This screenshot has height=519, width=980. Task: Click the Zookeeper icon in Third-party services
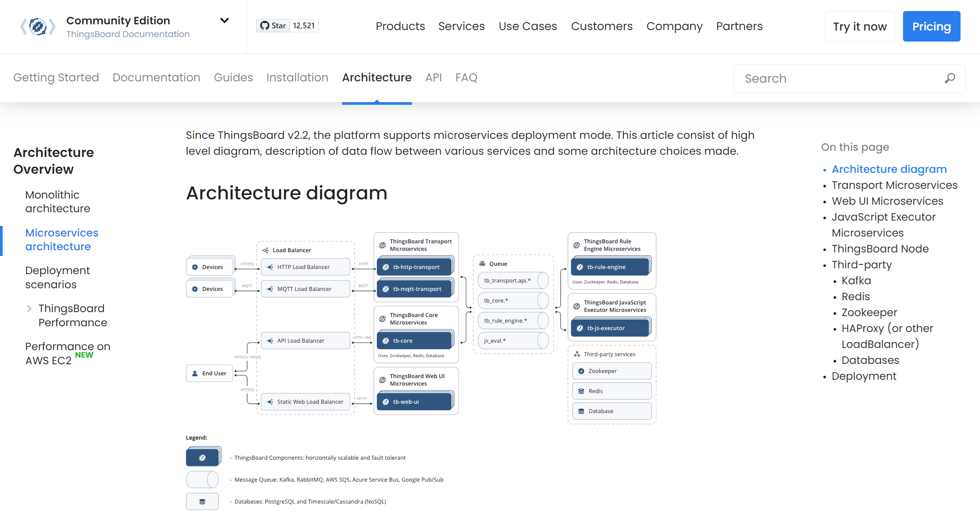(581, 371)
